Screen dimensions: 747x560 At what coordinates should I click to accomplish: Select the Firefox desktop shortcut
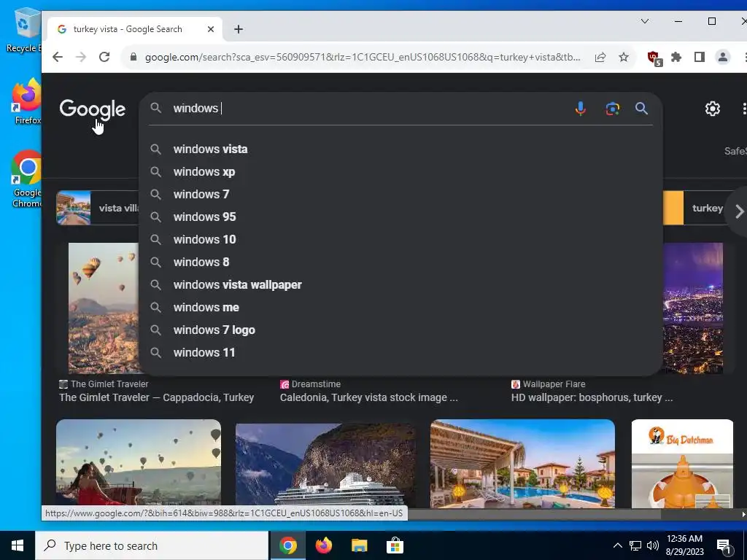pyautogui.click(x=27, y=102)
